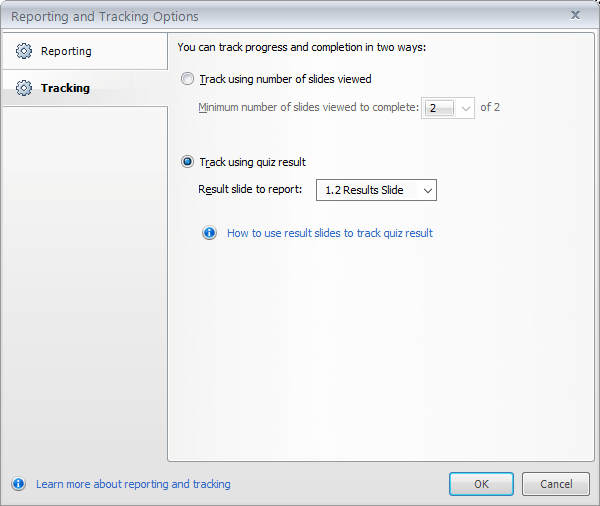The image size is (600, 506).
Task: Expand the minimum slides viewed dropdown arrow
Action: coord(465,108)
